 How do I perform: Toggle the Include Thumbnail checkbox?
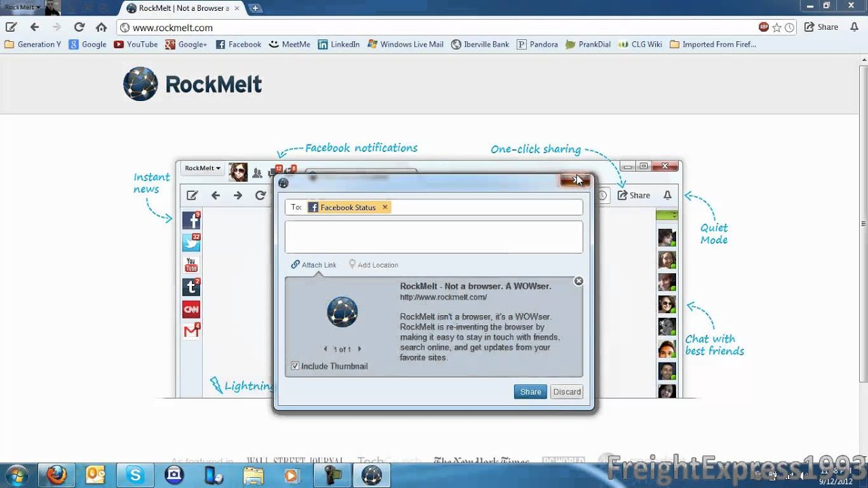click(295, 366)
